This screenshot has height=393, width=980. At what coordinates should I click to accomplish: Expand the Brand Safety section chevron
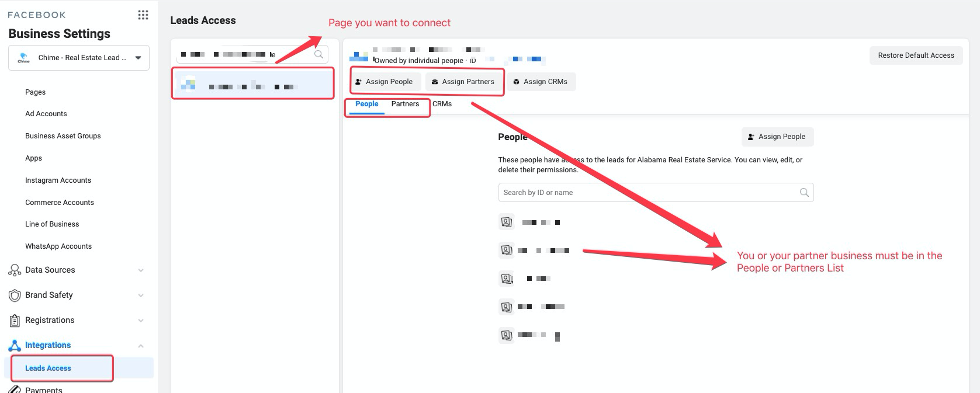point(141,295)
